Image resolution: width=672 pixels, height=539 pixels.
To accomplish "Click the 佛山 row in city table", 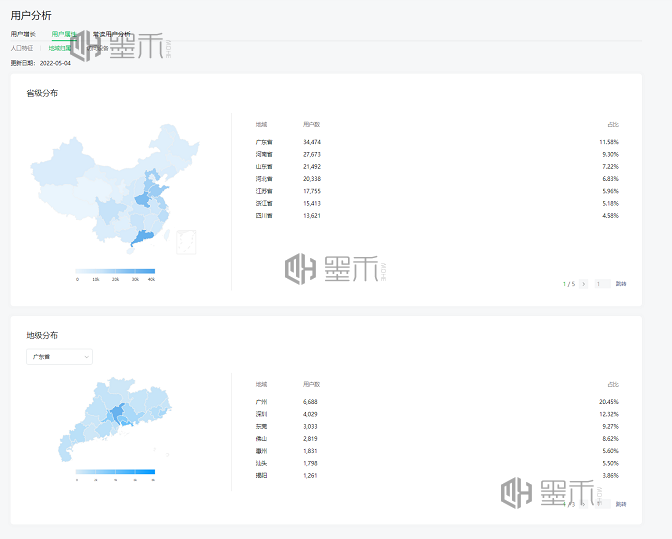I will tap(437, 438).
